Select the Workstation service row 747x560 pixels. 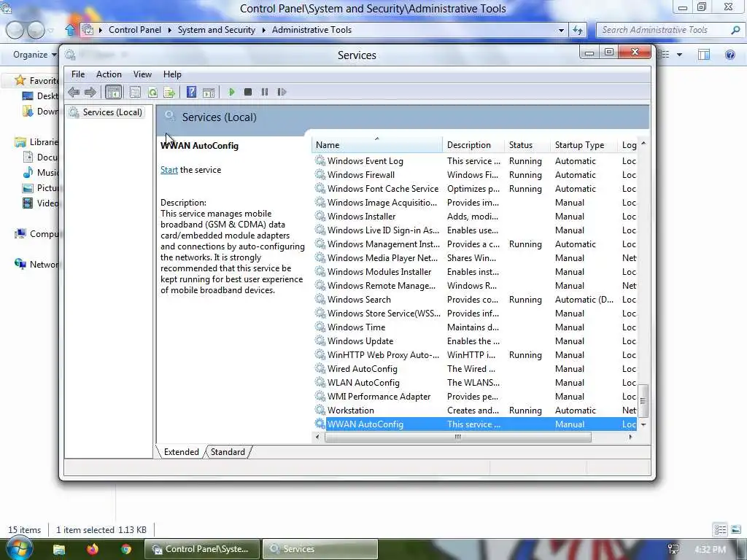click(474, 410)
